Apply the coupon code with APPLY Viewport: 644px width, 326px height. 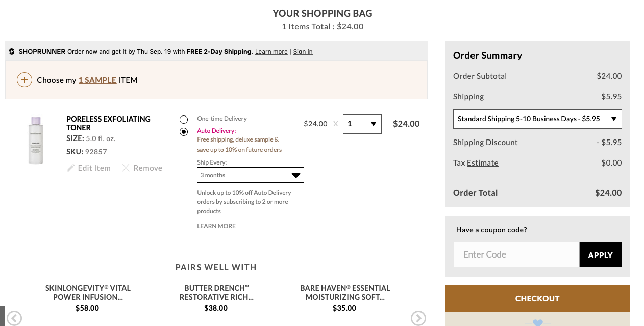click(x=601, y=254)
